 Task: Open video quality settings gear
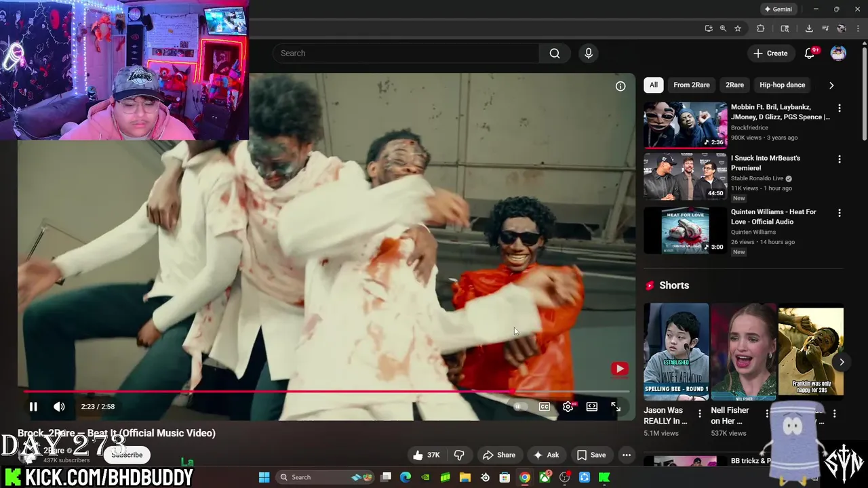click(568, 407)
